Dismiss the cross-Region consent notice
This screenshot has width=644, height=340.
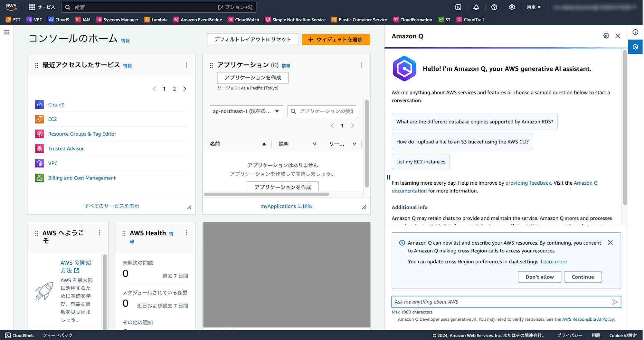coord(610,243)
